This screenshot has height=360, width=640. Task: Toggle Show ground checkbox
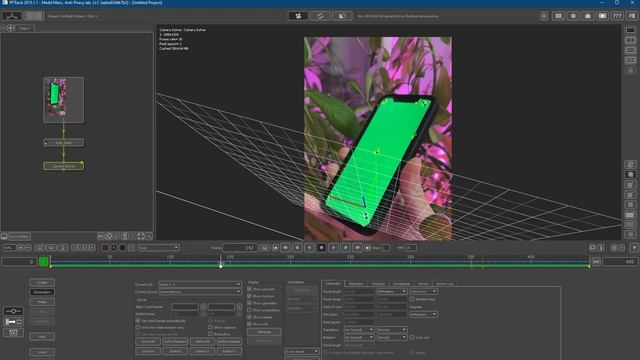tap(249, 289)
